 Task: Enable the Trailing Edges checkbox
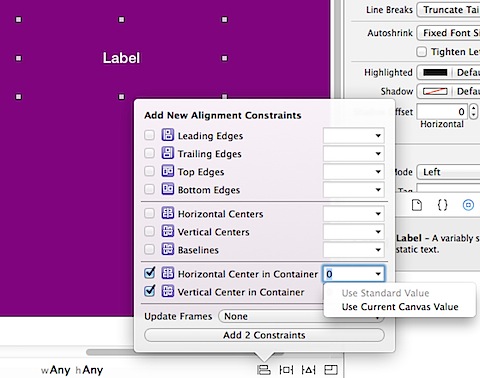pos(149,153)
